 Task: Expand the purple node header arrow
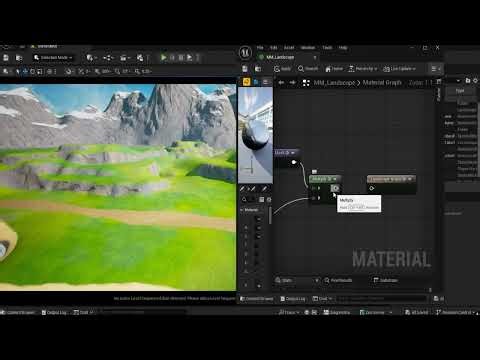tap(293, 153)
